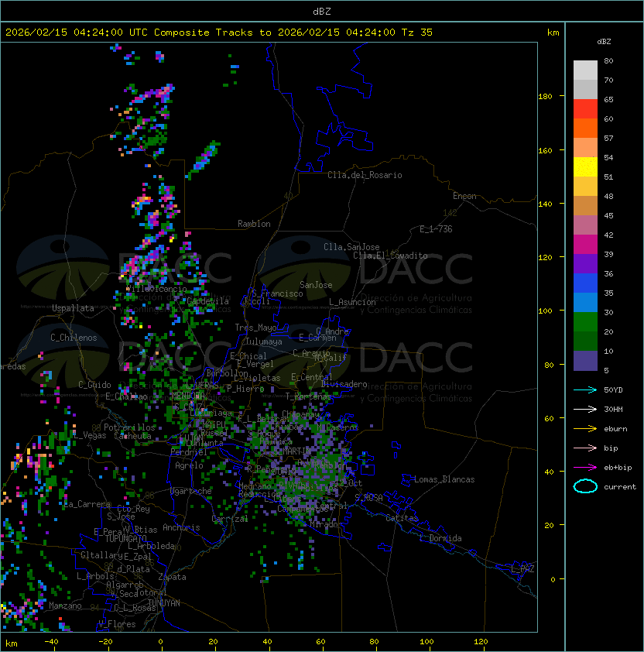Select the light gray 80 dBZ swatch
This screenshot has height=652, width=644.
coord(585,70)
